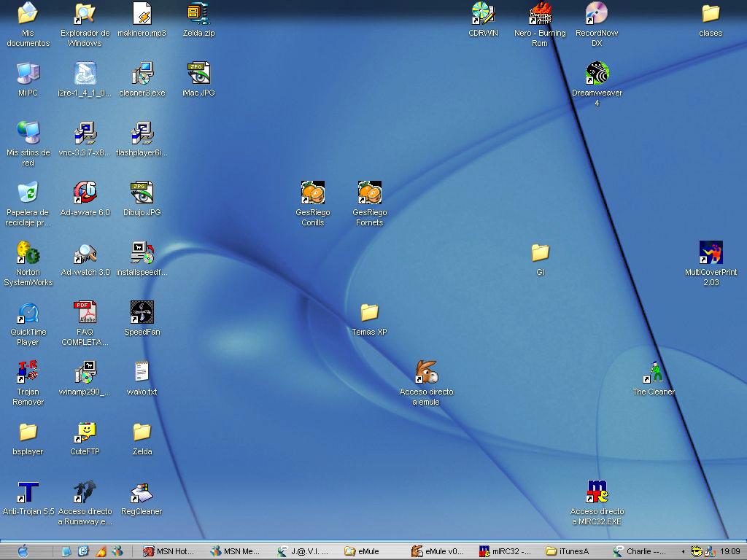Click the QuickTime Player desktop icon
Screen dimensions: 747x560
tap(28, 313)
